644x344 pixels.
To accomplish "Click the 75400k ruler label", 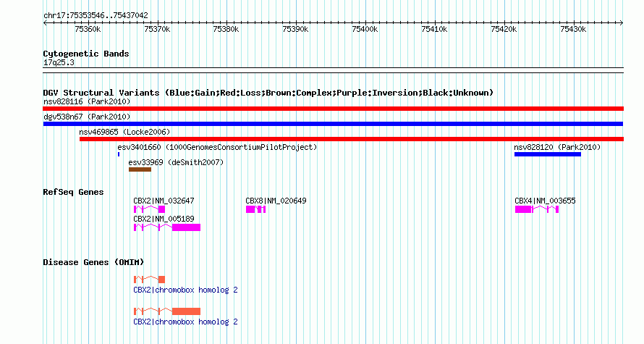I will point(365,30).
